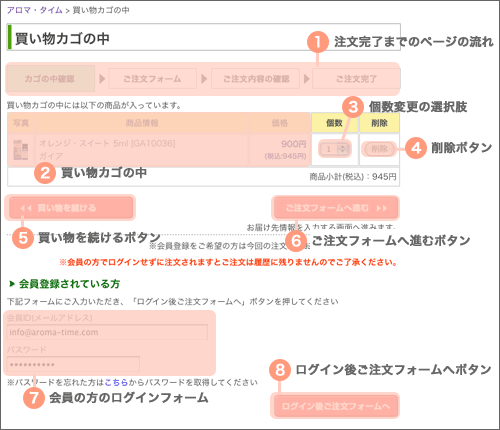Click the ログイン後ご注文フォームへ button
Viewport: 500px width, 430px height.
[x=336, y=406]
